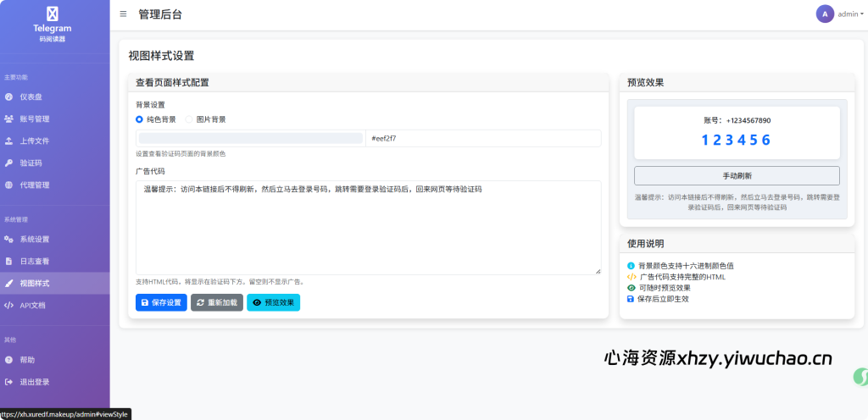Select the 图片背景 radio option
Viewport: 868px width, 420px height.
pos(189,119)
